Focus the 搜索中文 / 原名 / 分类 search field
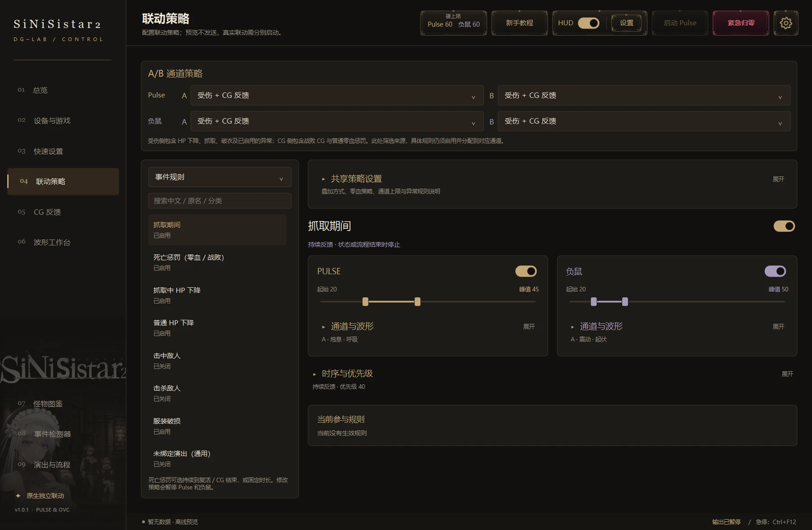 [x=220, y=201]
